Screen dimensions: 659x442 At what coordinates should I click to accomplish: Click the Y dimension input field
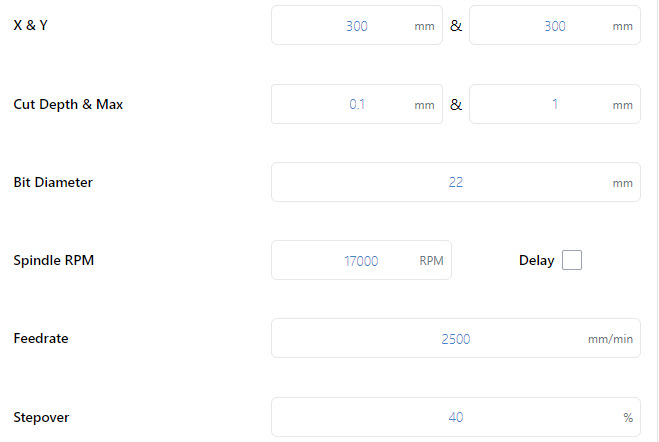pyautogui.click(x=538, y=26)
